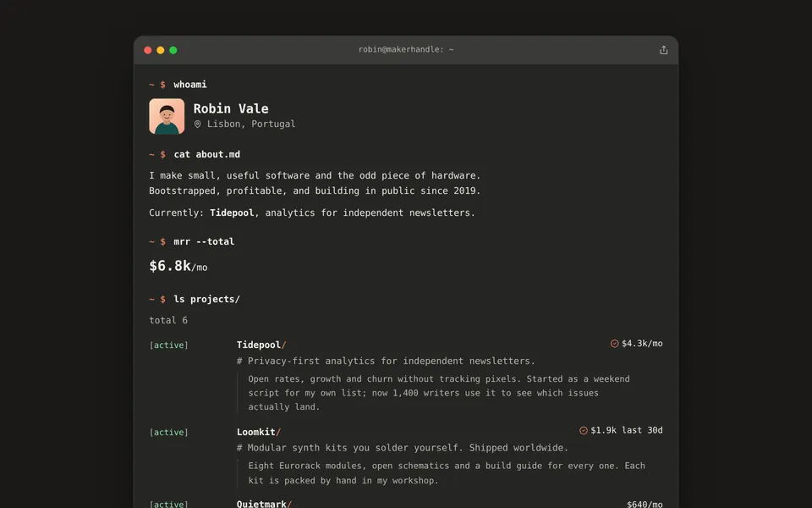Open the Quietmark/ project link
Viewport: 812px width, 508px height.
[x=264, y=504]
